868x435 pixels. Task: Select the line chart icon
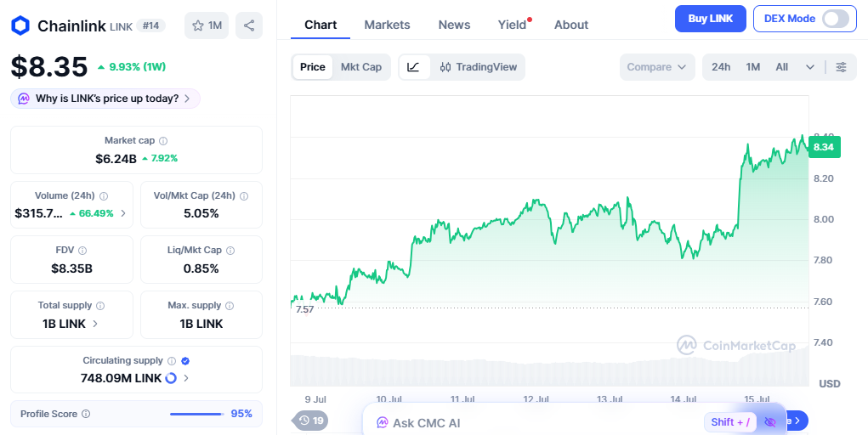click(x=413, y=67)
